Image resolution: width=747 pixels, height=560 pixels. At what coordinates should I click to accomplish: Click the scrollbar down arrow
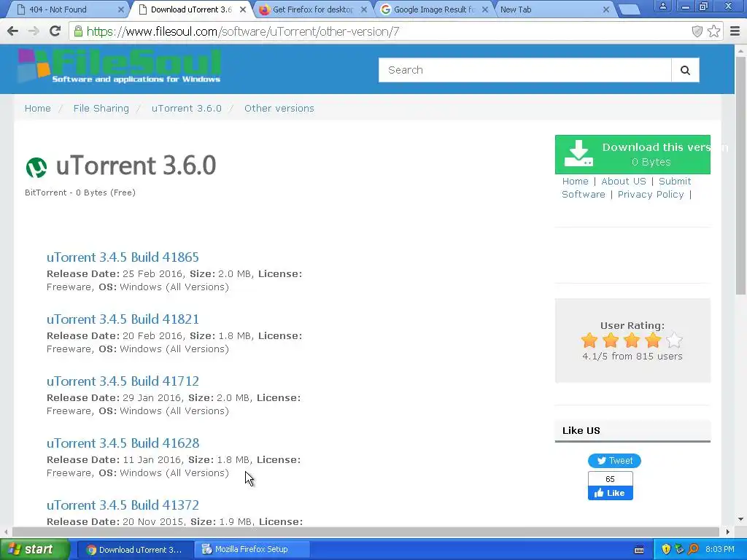[741, 519]
